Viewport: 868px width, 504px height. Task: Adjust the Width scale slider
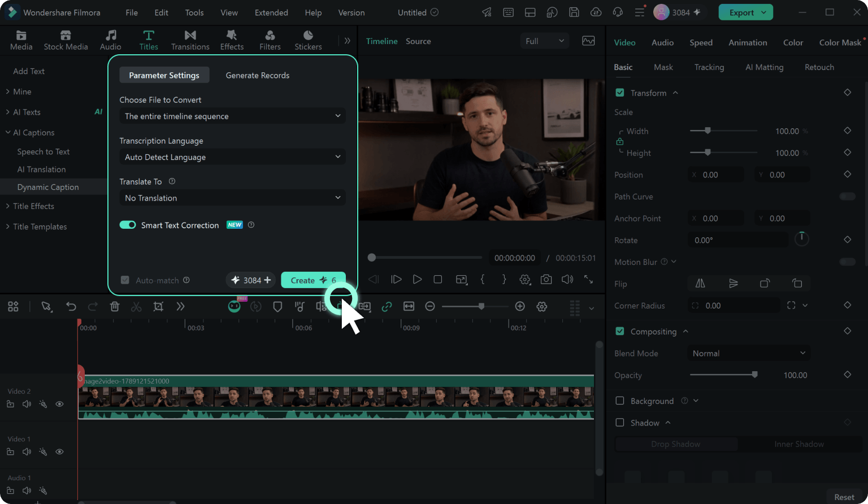(708, 131)
